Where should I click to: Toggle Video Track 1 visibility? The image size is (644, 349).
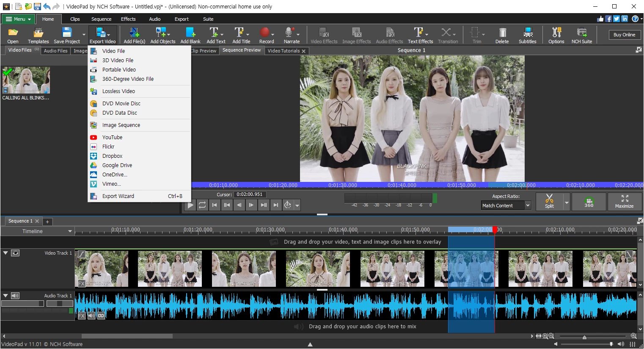16,253
